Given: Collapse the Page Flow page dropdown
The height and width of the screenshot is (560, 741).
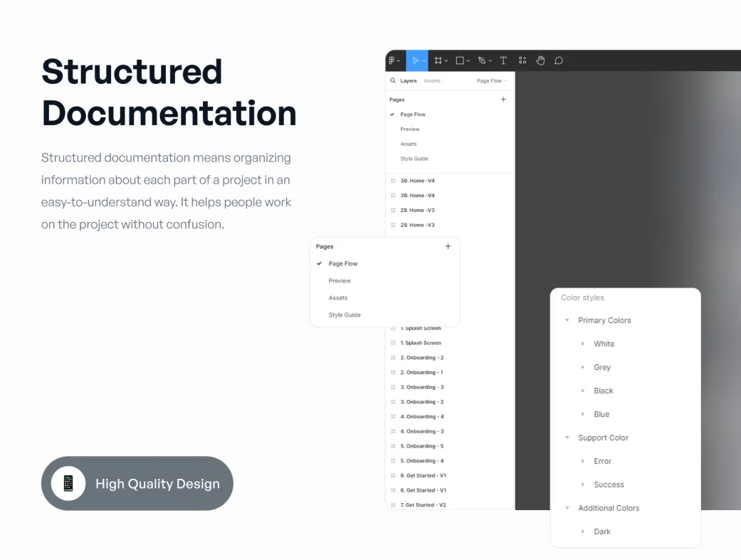Looking at the screenshot, I should click(492, 81).
